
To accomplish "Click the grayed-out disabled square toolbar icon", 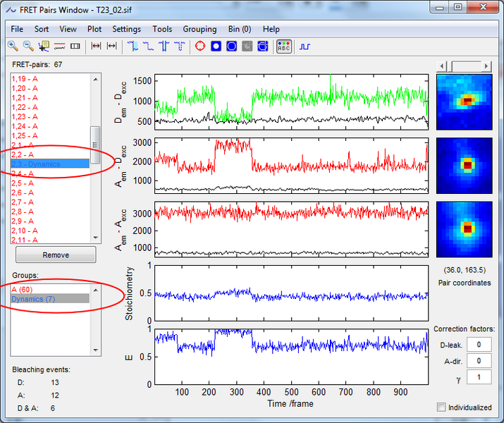I will [x=247, y=47].
